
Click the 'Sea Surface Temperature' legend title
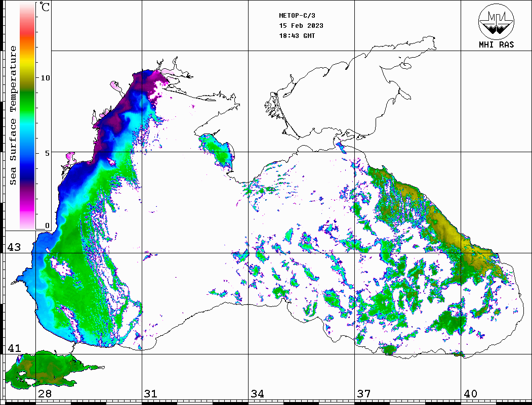[x=13, y=115]
